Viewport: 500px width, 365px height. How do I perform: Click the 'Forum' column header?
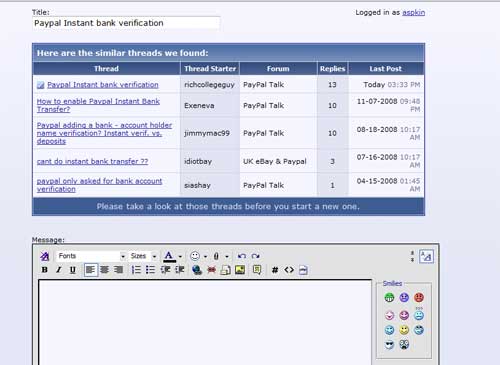278,69
